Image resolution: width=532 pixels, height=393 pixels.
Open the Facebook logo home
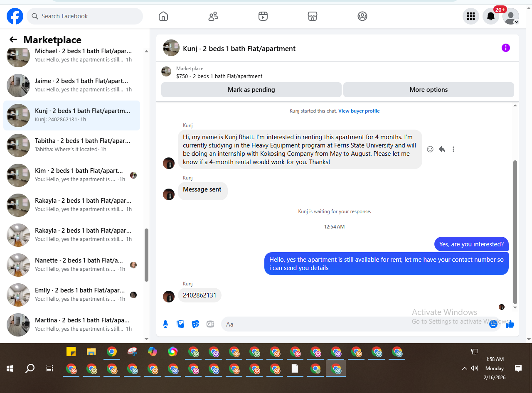pos(15,16)
